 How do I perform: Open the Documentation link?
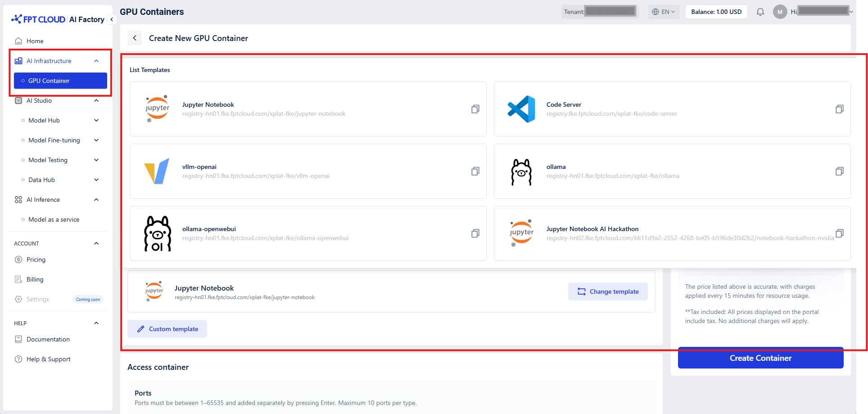tap(48, 339)
